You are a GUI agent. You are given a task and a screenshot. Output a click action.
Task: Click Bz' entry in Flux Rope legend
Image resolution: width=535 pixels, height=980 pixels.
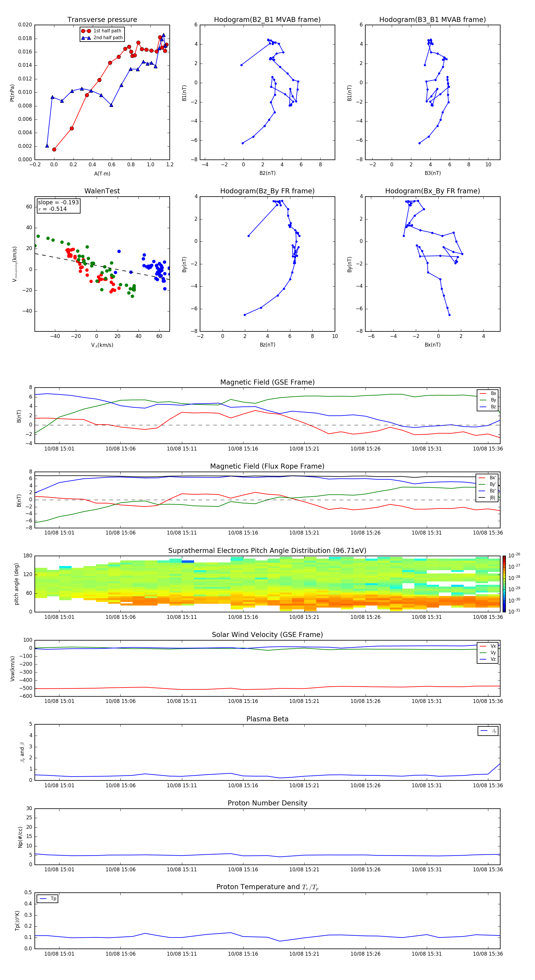487,491
